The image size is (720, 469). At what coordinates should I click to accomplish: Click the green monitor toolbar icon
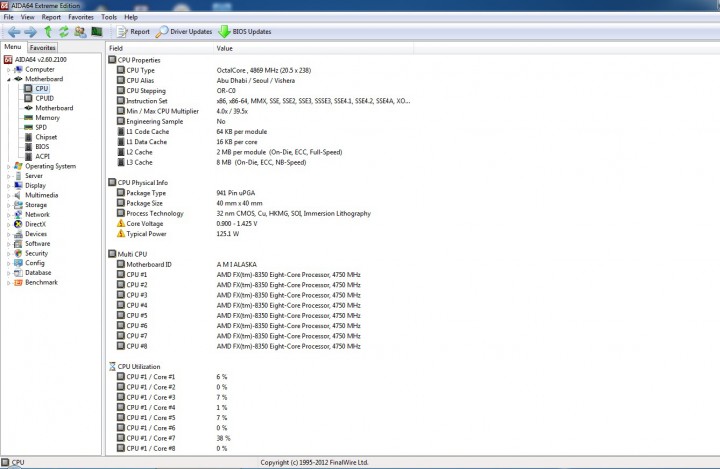(x=96, y=32)
